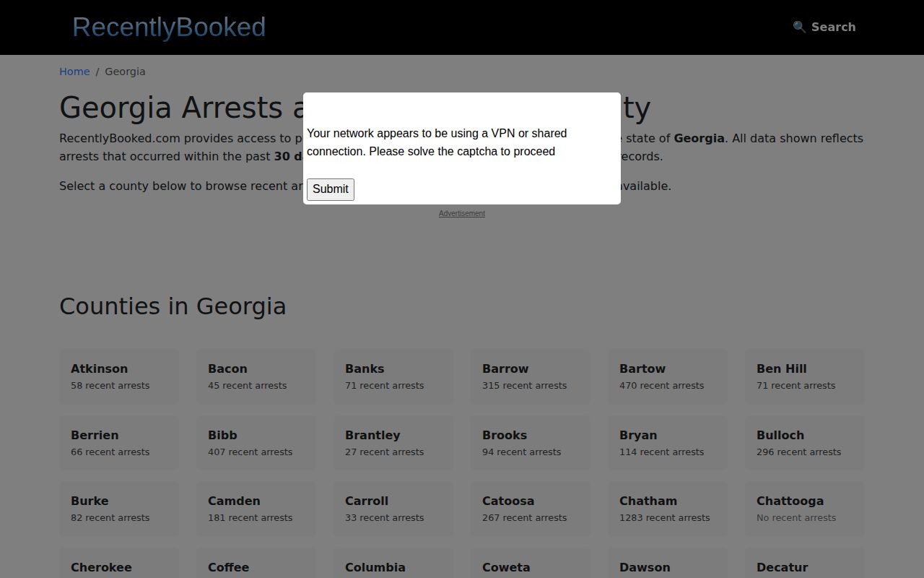
Task: Open Bacon county card
Action: (256, 376)
